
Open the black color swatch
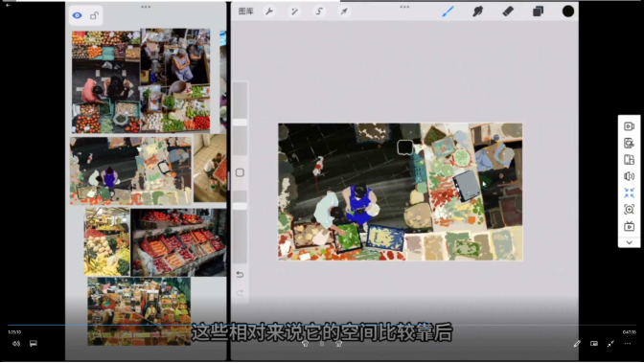(x=568, y=11)
